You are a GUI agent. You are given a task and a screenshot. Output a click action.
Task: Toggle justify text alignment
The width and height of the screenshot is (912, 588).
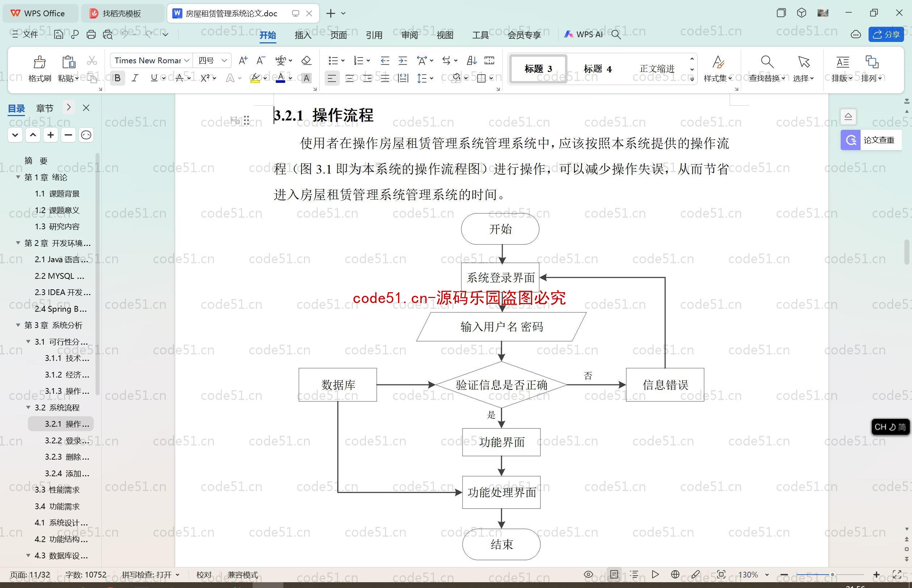point(385,79)
